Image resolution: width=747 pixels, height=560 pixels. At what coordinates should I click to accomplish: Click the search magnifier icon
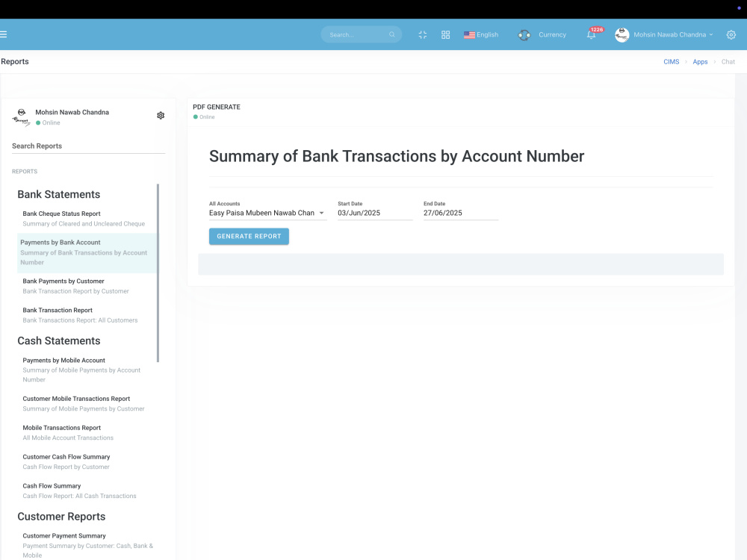(392, 34)
